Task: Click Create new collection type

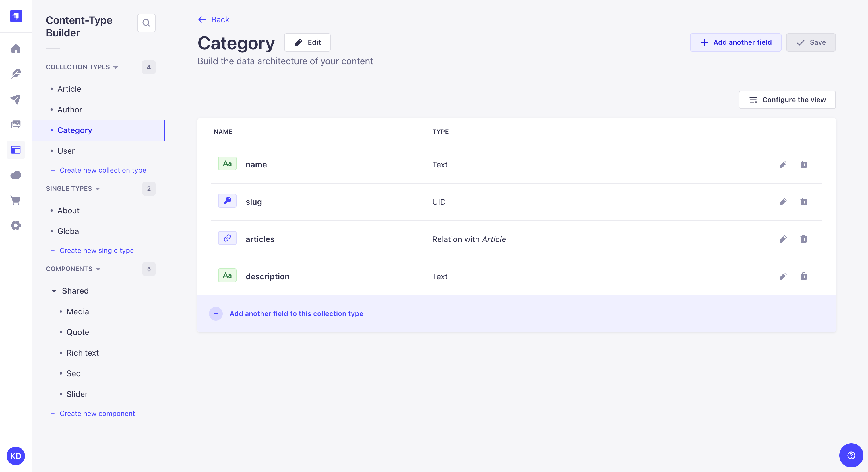Action: click(103, 170)
